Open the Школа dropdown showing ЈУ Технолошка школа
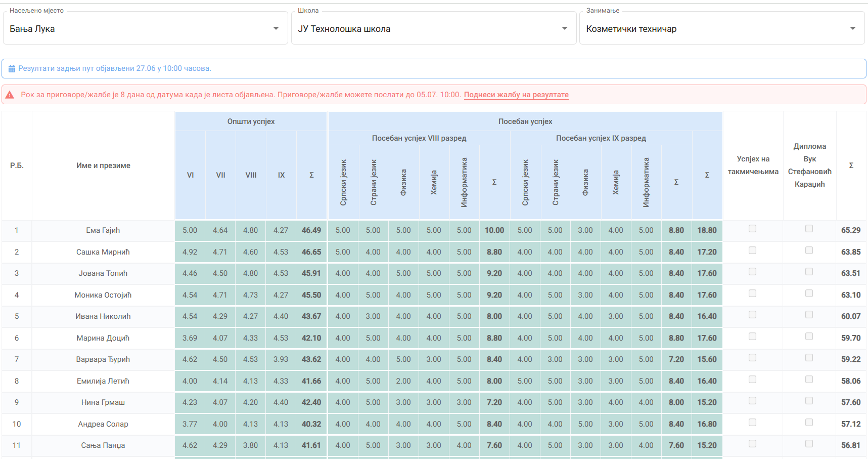This screenshot has width=868, height=459. [x=434, y=28]
